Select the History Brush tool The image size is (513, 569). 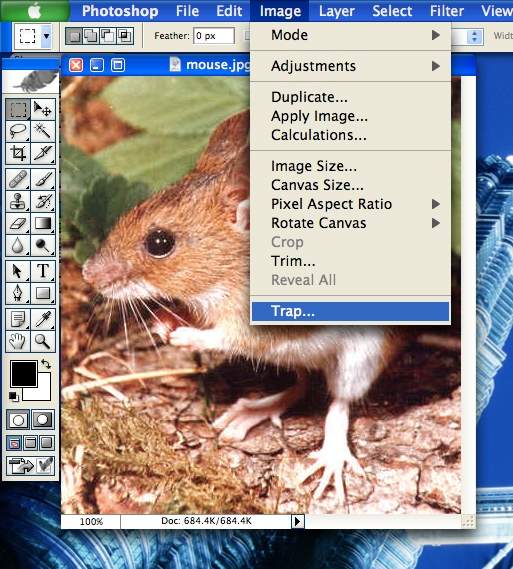43,201
